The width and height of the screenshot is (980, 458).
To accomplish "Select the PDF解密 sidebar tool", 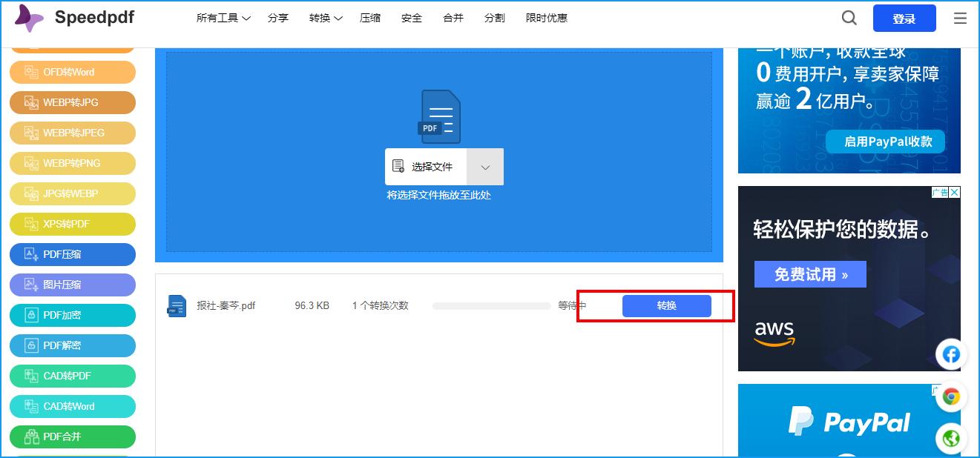I will click(72, 345).
